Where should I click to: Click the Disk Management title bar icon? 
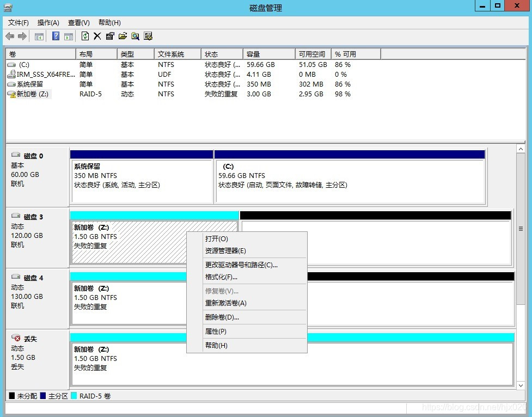8,8
